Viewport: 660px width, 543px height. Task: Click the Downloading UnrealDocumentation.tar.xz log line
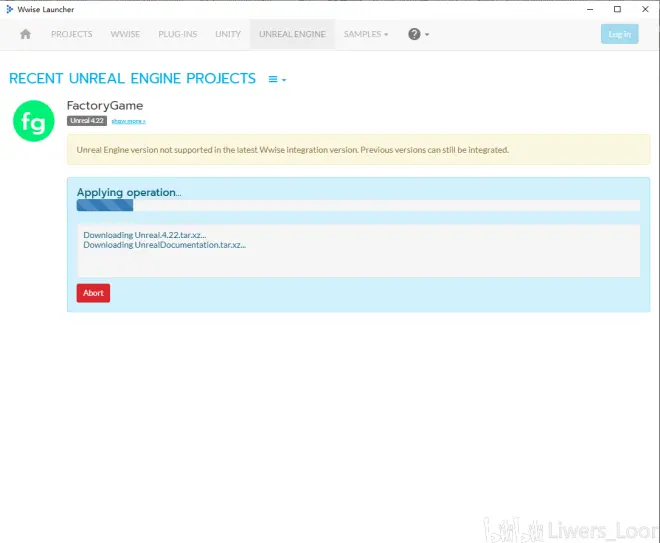coord(165,245)
